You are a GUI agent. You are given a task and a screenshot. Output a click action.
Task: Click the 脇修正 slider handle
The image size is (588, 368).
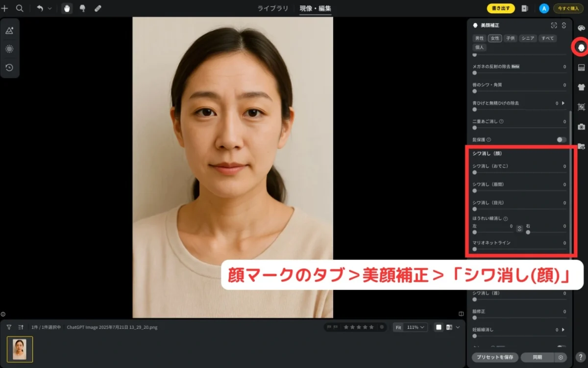[x=474, y=317]
